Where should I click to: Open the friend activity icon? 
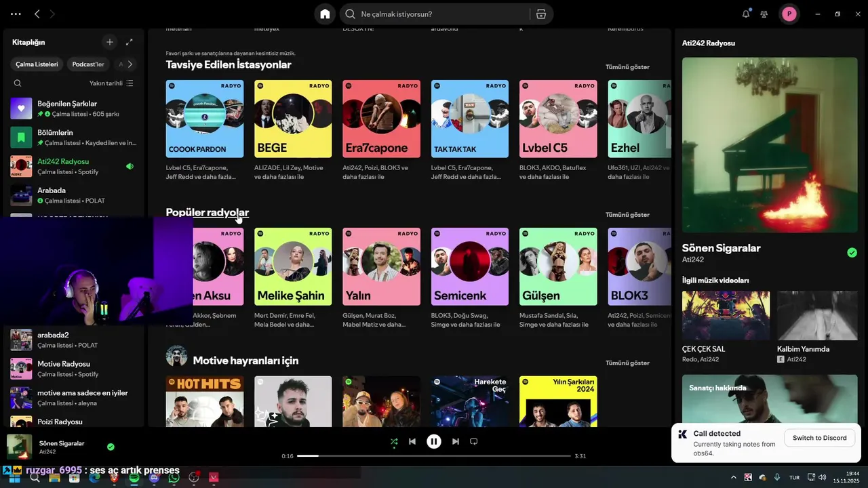pyautogui.click(x=764, y=14)
